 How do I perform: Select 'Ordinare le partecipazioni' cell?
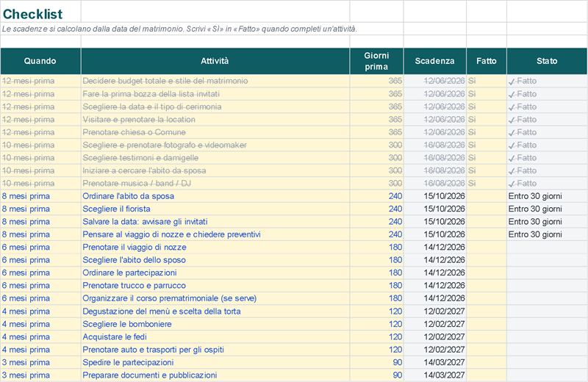pos(215,272)
